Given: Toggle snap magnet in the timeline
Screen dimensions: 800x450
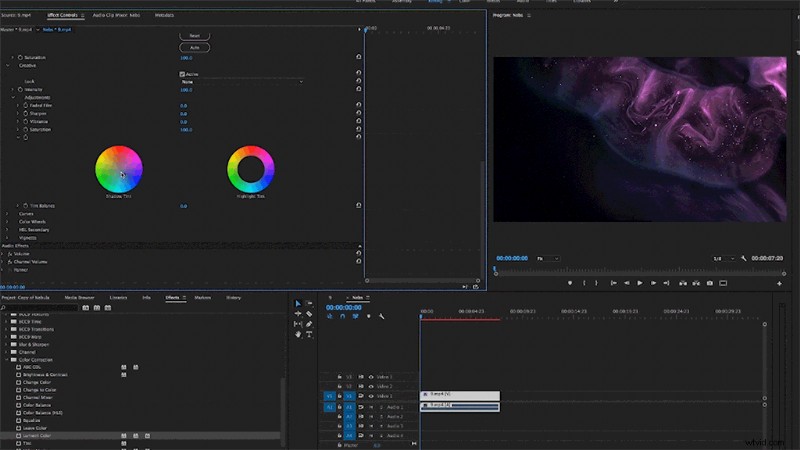Looking at the screenshot, I should [x=342, y=316].
